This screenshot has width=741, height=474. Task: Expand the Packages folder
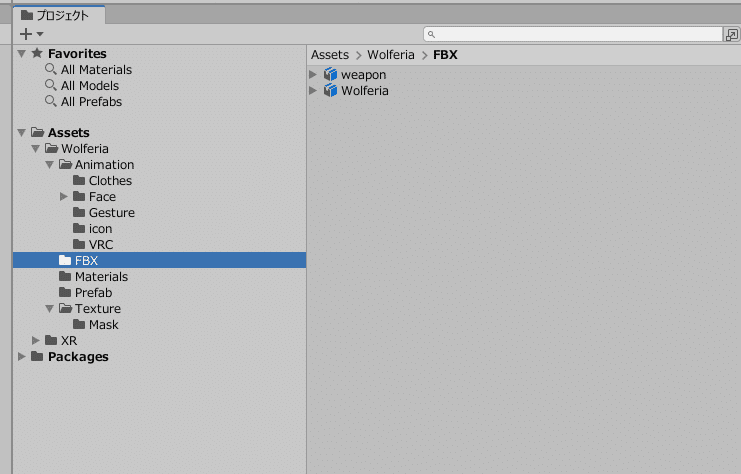22,356
